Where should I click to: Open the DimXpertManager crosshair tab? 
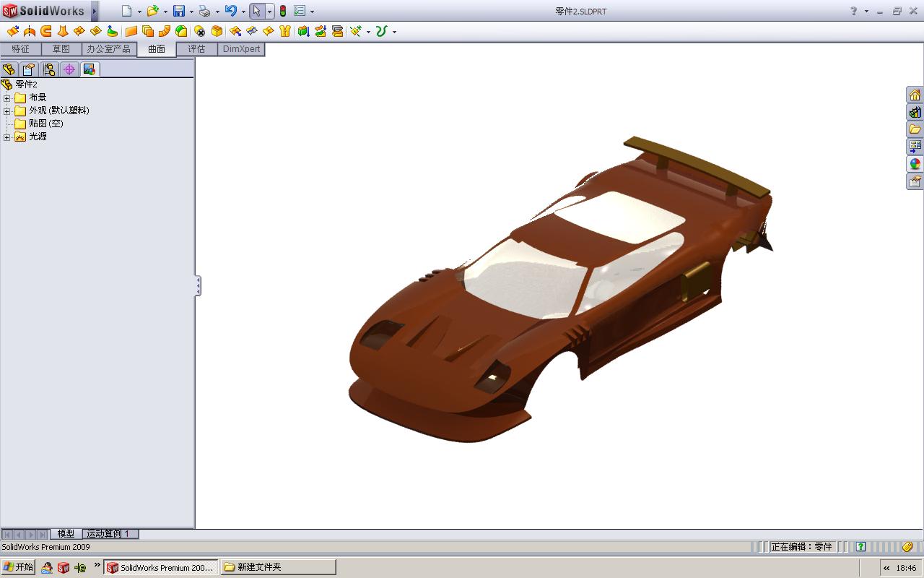click(x=69, y=69)
